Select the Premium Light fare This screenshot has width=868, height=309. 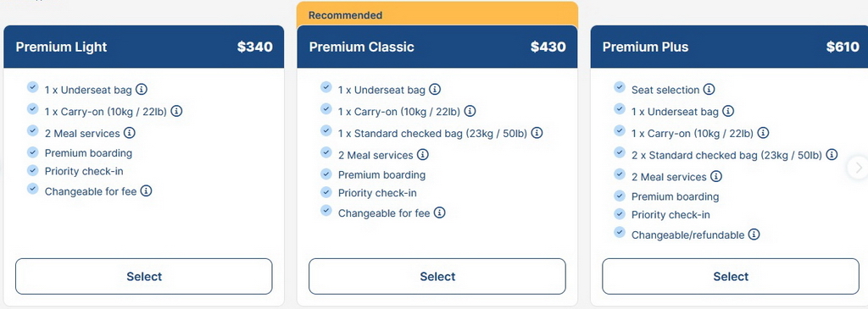pyautogui.click(x=144, y=276)
